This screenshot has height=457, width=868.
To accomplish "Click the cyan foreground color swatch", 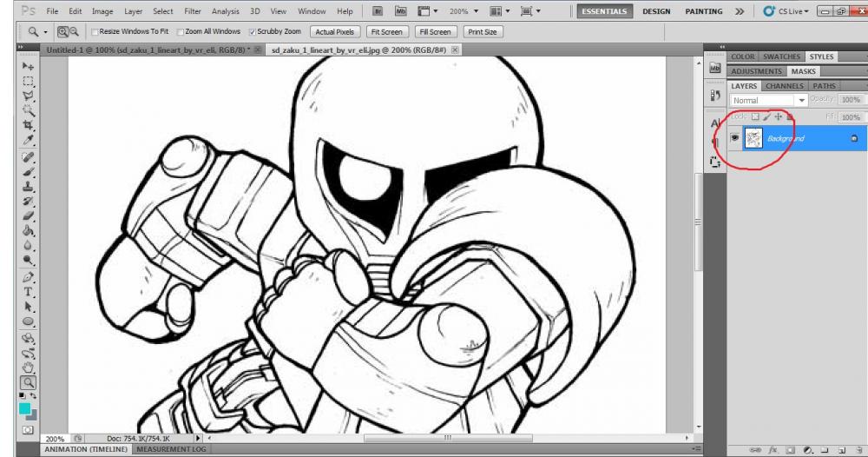I will [24, 409].
